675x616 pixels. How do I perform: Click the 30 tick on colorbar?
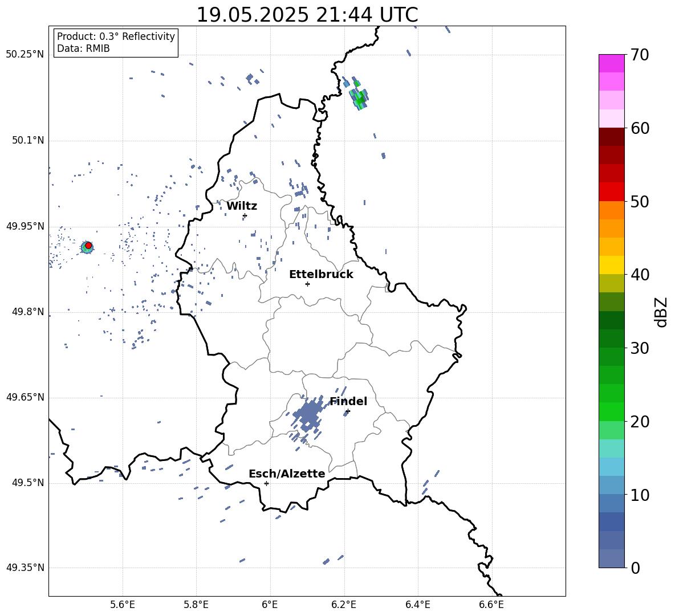tap(640, 348)
